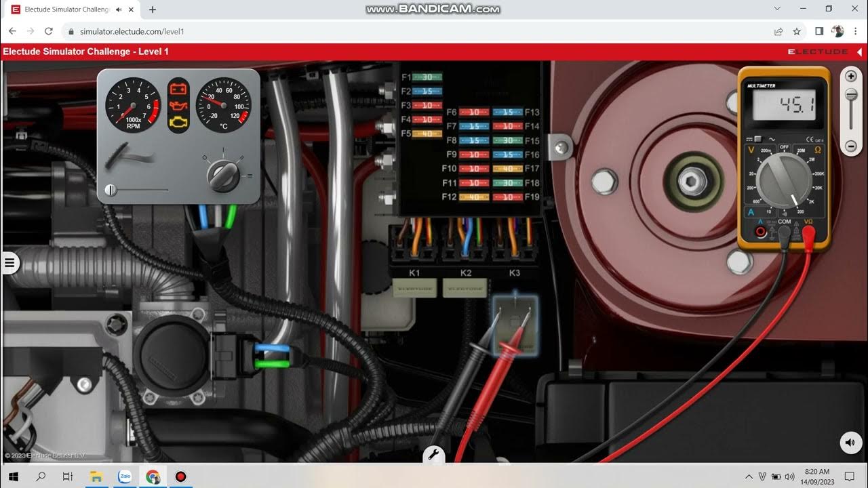This screenshot has height=488, width=868.
Task: Select fuse F1 rated 30
Action: [427, 77]
